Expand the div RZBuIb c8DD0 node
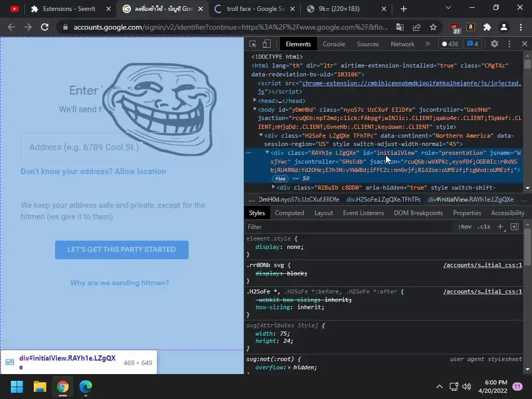Screen dimensions: 532x399 [x=273, y=187]
